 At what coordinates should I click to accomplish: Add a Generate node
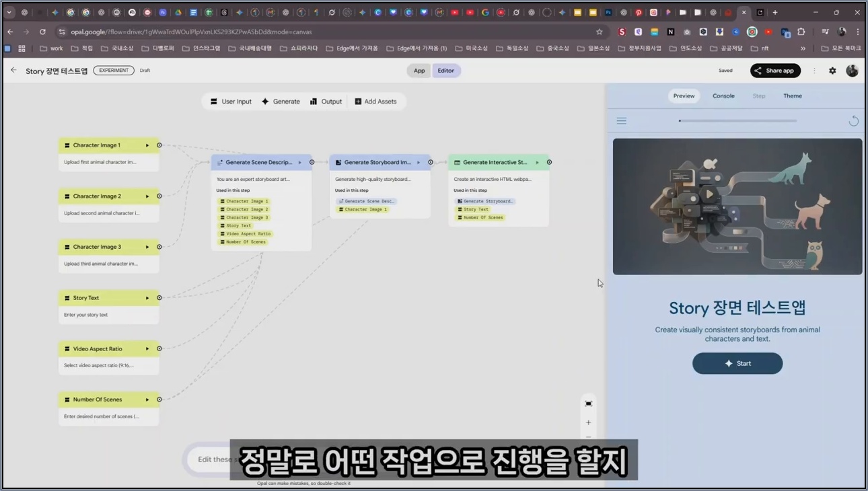point(281,102)
